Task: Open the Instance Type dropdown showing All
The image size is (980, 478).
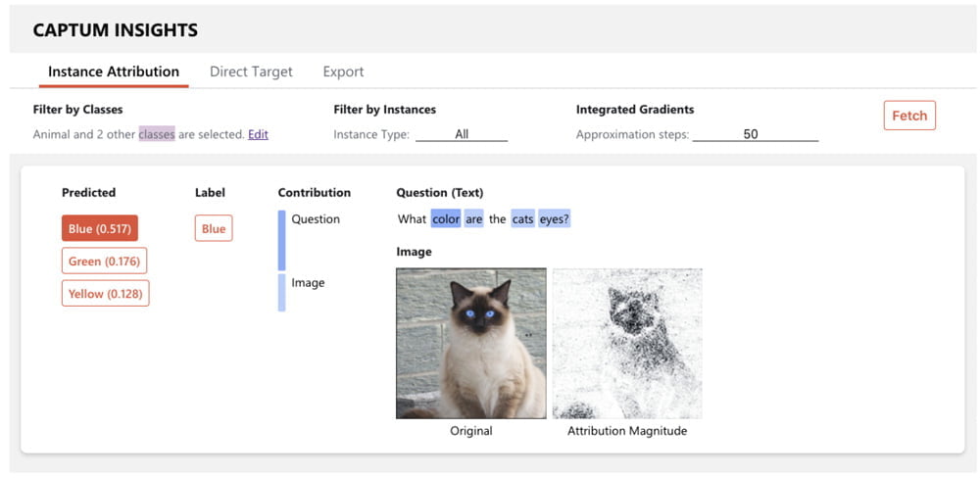Action: point(462,134)
